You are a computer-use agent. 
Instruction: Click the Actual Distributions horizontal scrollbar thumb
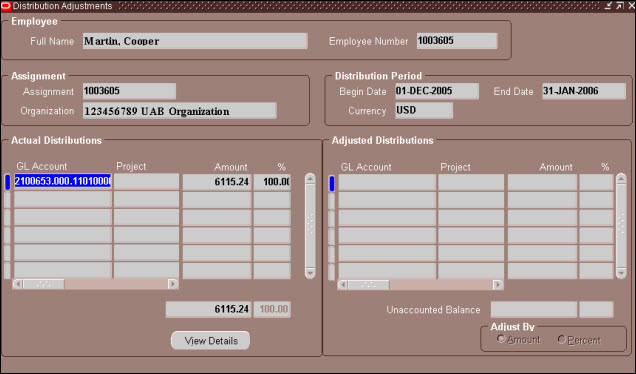pyautogui.click(x=43, y=284)
